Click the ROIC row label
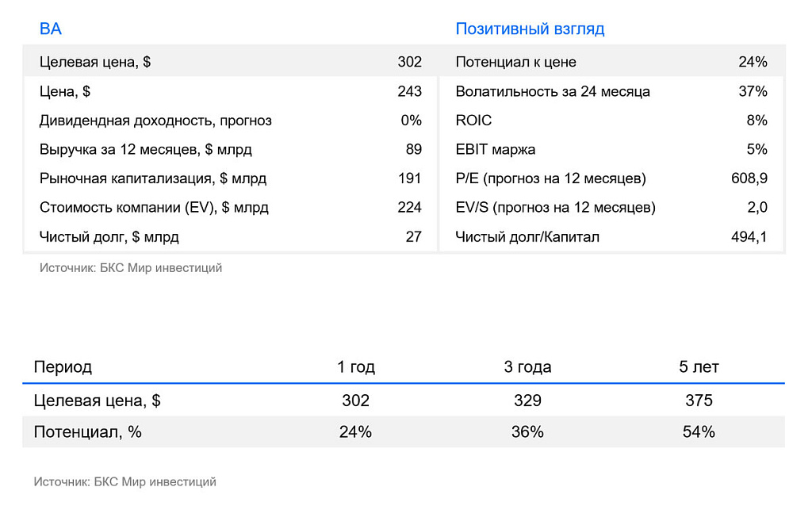The image size is (812, 506). 473,121
